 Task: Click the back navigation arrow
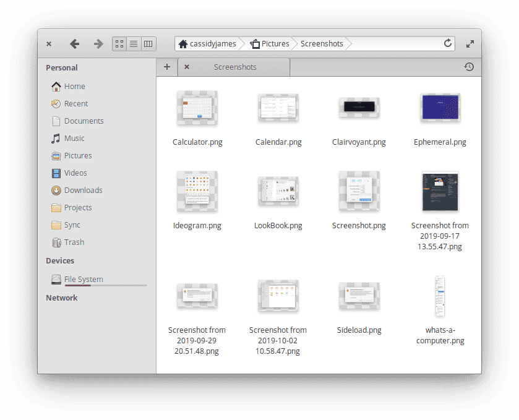pyautogui.click(x=75, y=43)
